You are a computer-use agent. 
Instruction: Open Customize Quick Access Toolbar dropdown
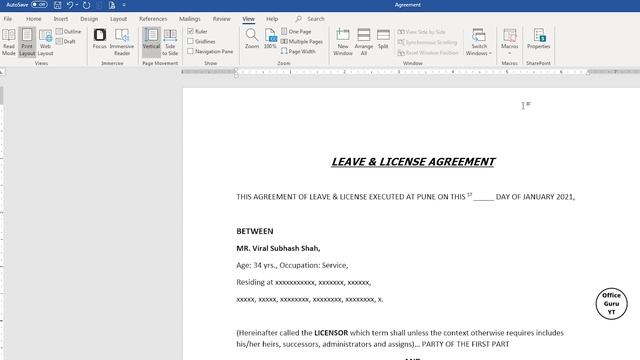124,5
